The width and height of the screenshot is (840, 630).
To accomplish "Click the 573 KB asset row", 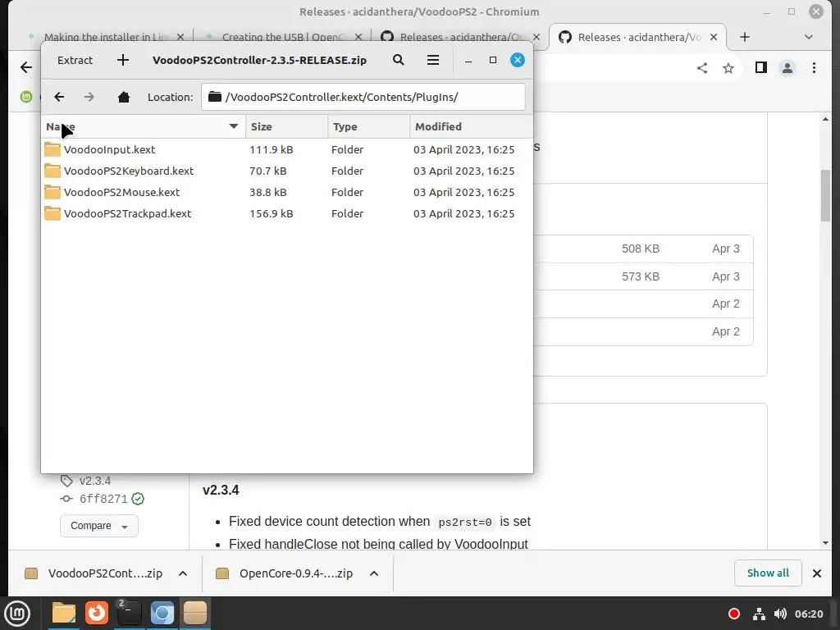I will (643, 276).
